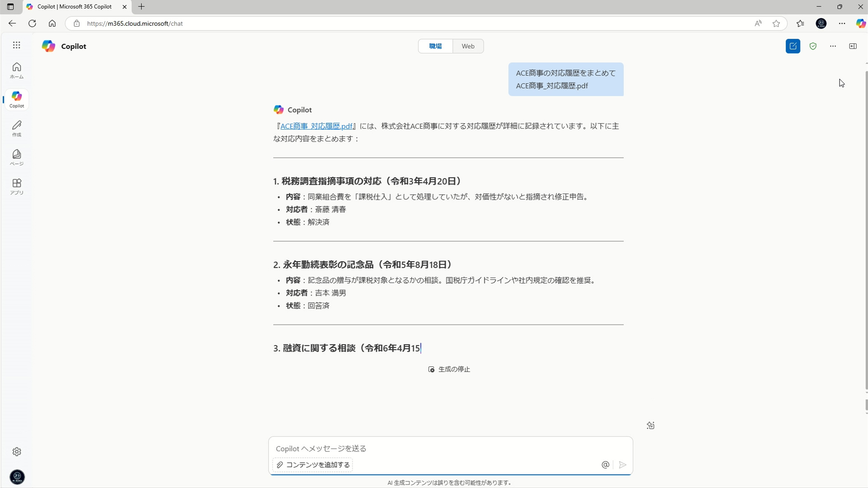Open the app launcher grid icon
Viewport: 868px width, 488px height.
tap(17, 45)
